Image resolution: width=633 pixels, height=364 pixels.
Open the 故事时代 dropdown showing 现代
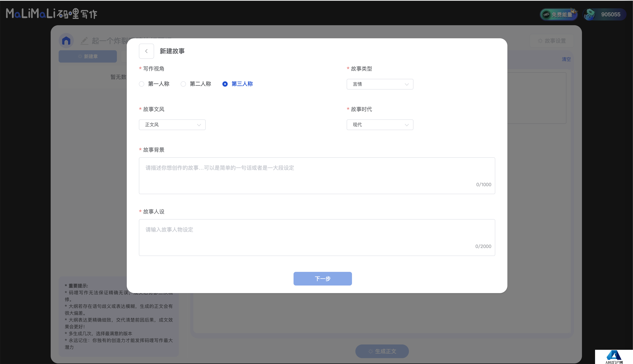pos(380,125)
